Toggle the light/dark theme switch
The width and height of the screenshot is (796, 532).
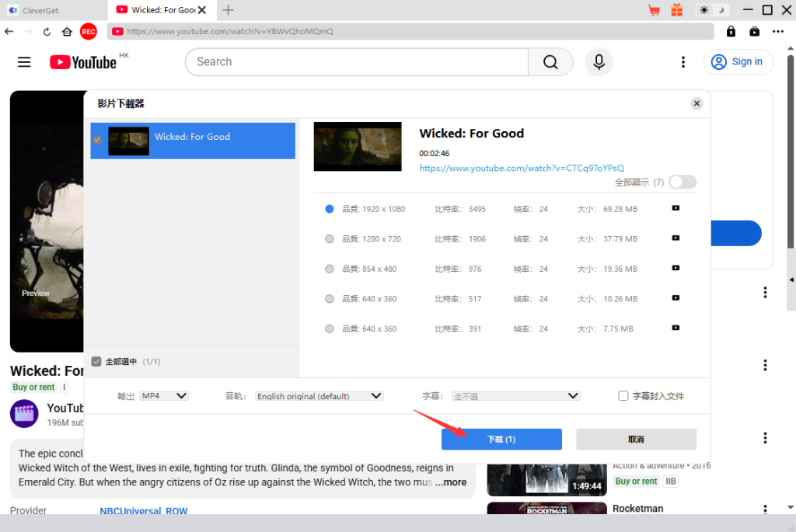pos(712,10)
